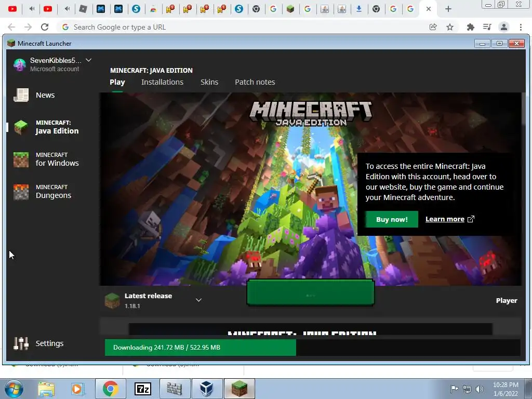Image resolution: width=532 pixels, height=399 pixels.
Task: Click the share page icon in Chrome
Action: pos(433,27)
